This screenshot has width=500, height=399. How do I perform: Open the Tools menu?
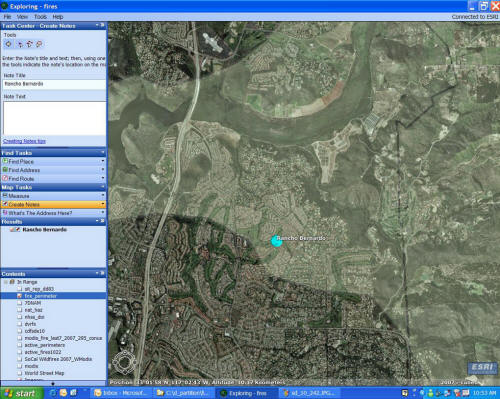click(x=40, y=17)
